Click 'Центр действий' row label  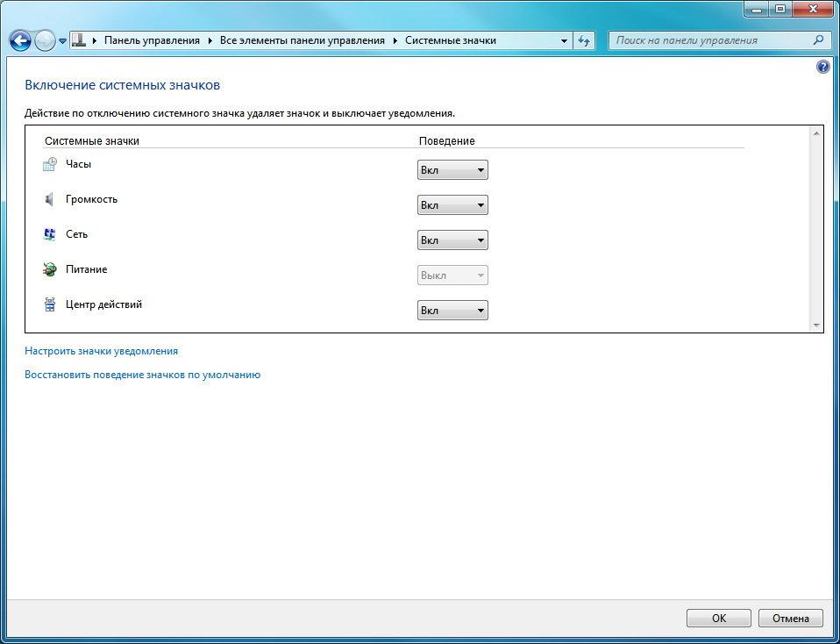pyautogui.click(x=104, y=304)
